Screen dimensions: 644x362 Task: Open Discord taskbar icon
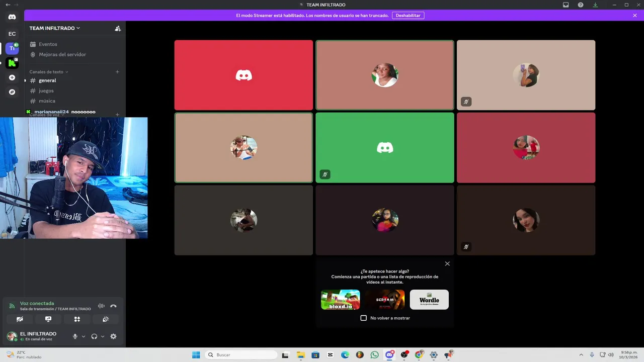pos(389,355)
